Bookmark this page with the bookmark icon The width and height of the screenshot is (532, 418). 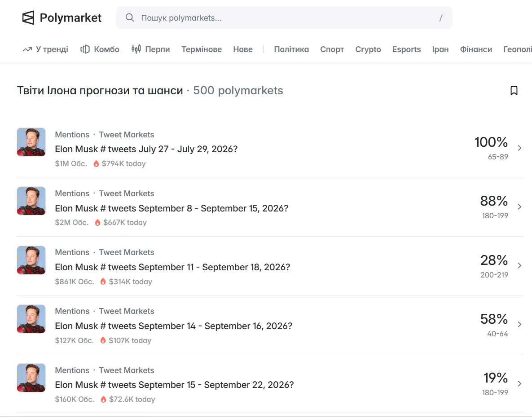pyautogui.click(x=514, y=91)
